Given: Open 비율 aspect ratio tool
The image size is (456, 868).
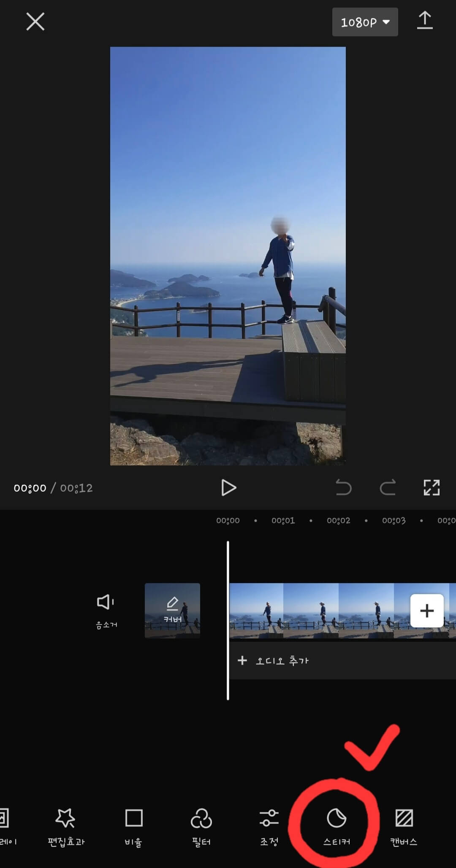Looking at the screenshot, I should (134, 828).
